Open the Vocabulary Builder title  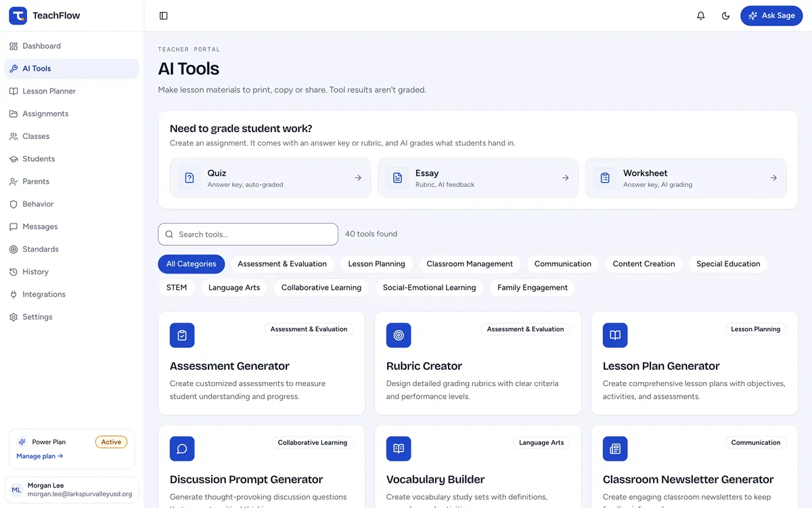pyautogui.click(x=435, y=480)
